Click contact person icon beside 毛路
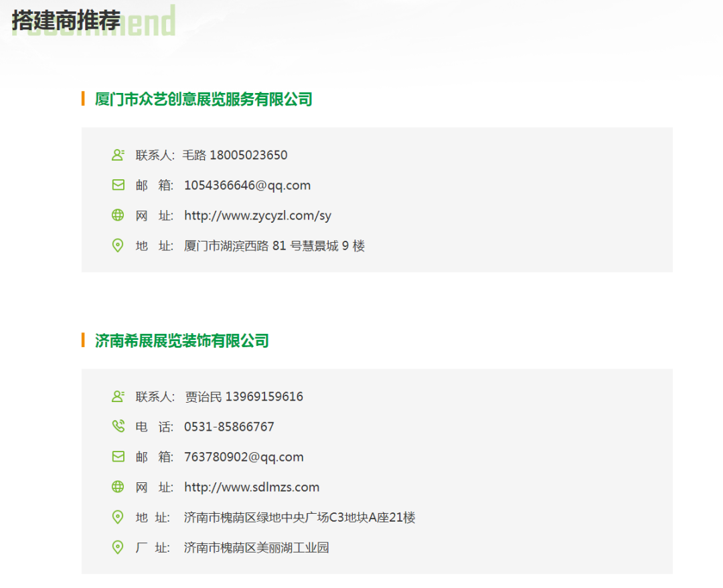 click(118, 155)
